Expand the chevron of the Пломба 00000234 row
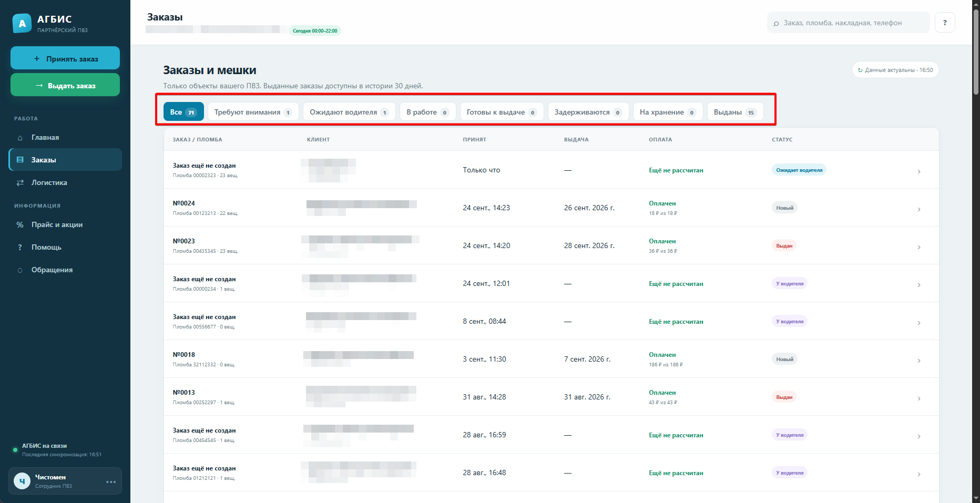Screen dimensions: 980x503 click(919, 285)
